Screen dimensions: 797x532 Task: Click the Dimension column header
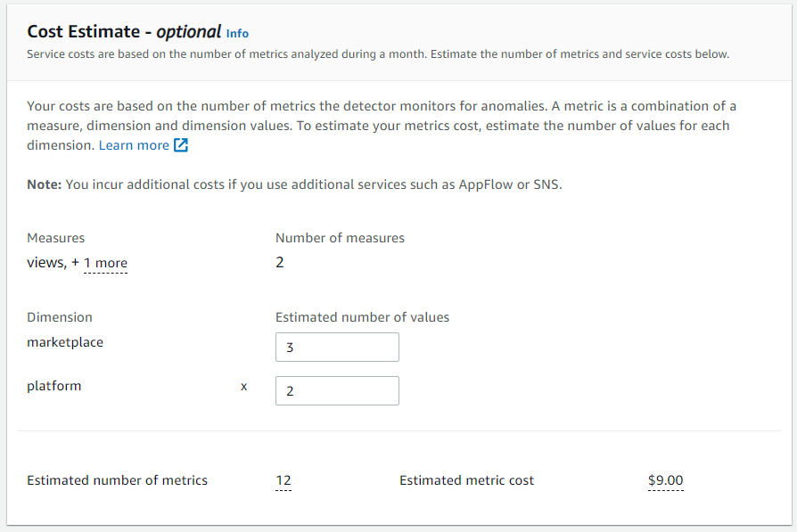point(60,317)
